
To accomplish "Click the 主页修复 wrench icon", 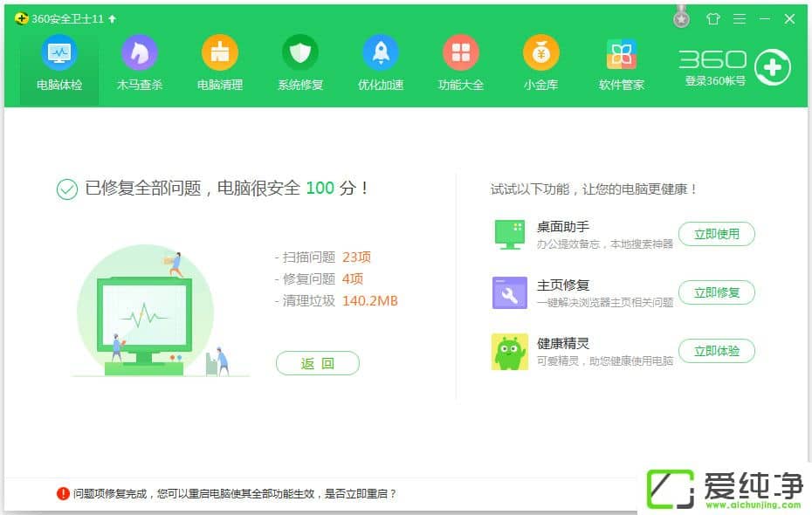I will pos(510,293).
